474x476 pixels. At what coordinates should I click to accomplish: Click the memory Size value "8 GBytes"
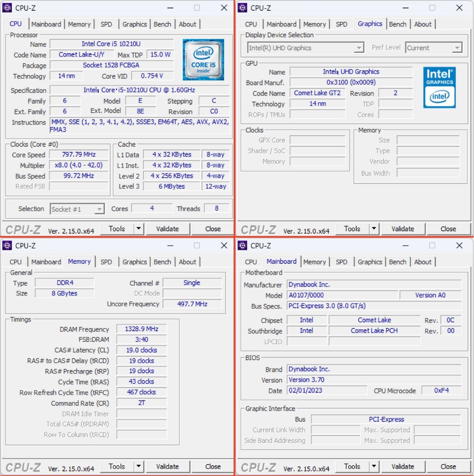tap(65, 294)
